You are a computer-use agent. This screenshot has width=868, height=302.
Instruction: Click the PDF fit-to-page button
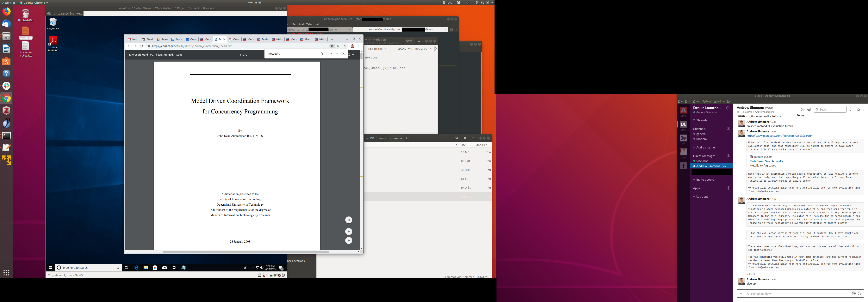pyautogui.click(x=349, y=220)
